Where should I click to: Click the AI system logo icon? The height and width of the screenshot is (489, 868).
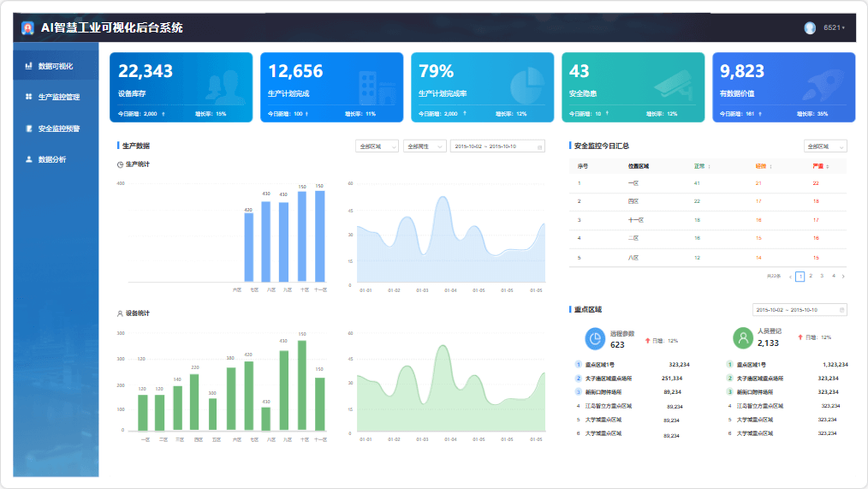(x=28, y=28)
